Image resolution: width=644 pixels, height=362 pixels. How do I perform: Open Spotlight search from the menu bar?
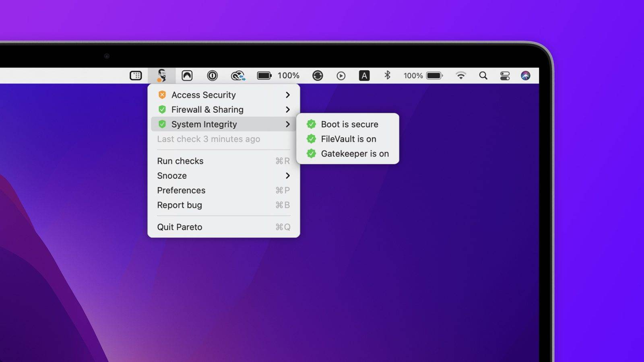tap(483, 76)
